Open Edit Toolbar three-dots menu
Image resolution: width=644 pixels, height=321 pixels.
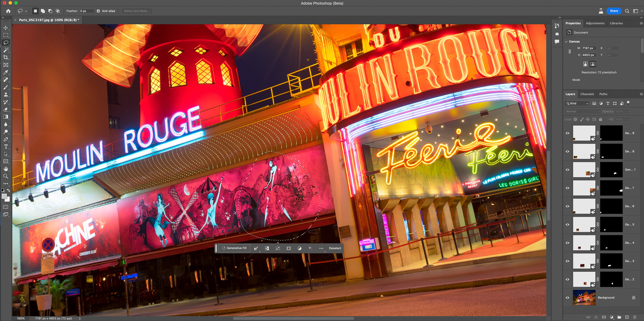[6, 184]
